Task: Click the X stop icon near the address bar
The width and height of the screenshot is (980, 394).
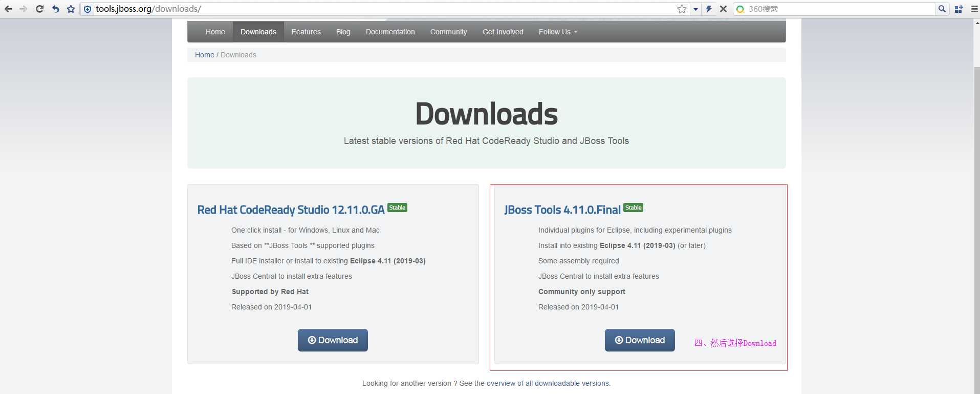Action: point(723,9)
